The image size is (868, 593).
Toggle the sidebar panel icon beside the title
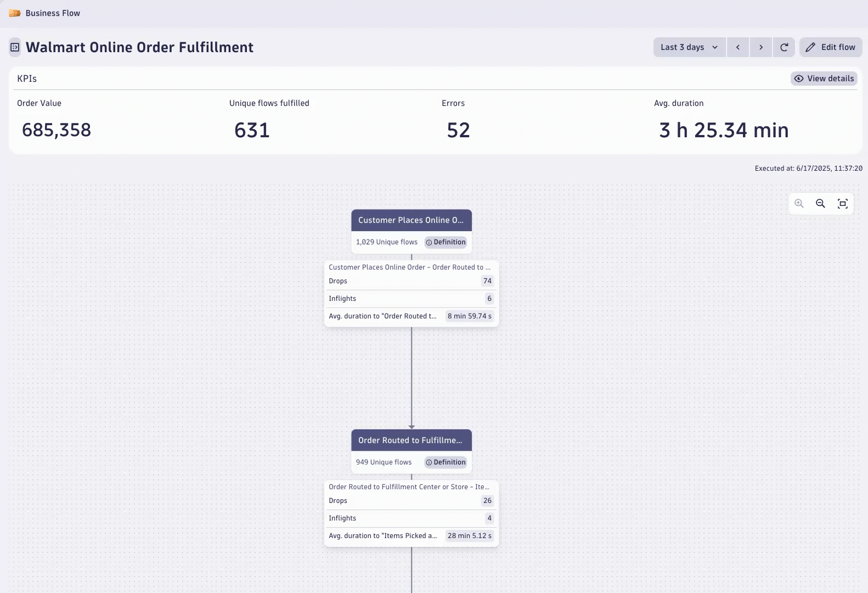click(15, 47)
